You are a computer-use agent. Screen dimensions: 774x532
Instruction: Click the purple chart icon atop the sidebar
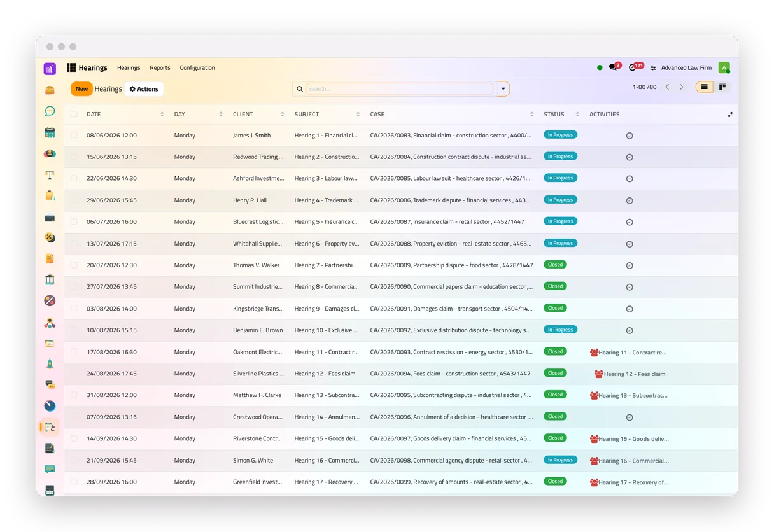(50, 69)
